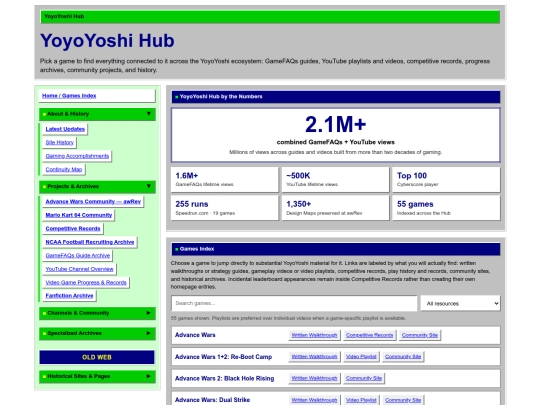The height and width of the screenshot is (405, 540).
Task: Open Community Site for Dual Strike
Action: pos(403,400)
